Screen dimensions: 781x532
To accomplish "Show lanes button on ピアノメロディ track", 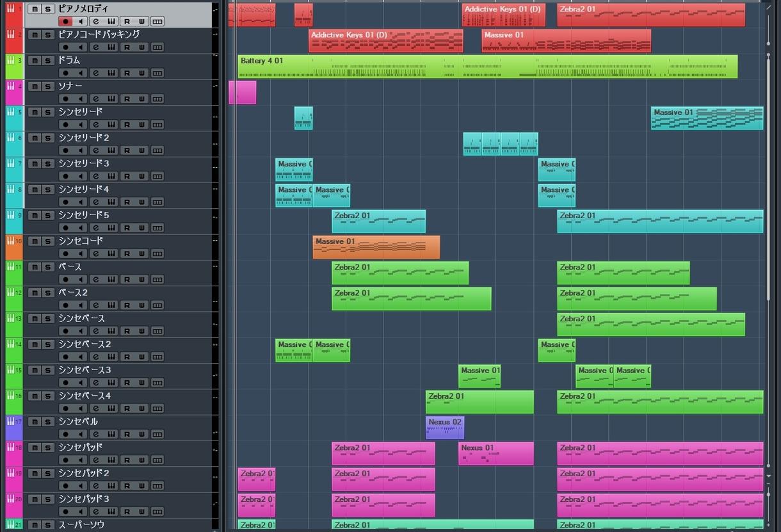I will 157,22.
